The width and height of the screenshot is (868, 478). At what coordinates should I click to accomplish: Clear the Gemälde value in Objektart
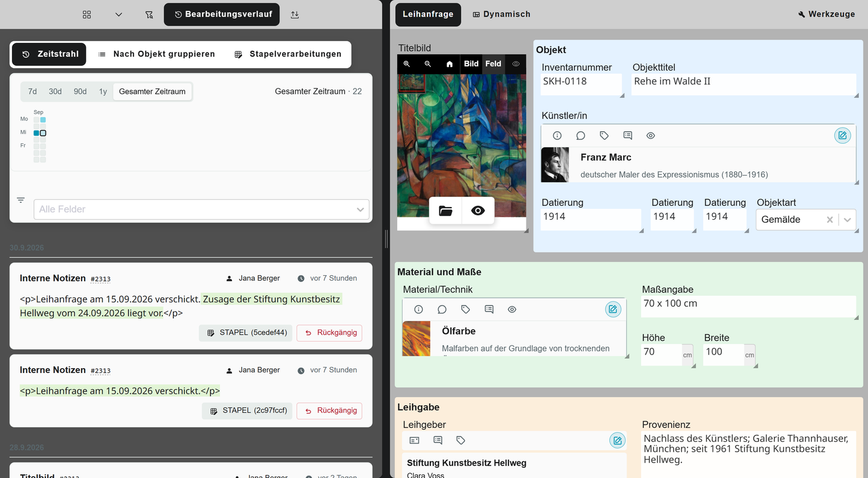[x=829, y=220]
